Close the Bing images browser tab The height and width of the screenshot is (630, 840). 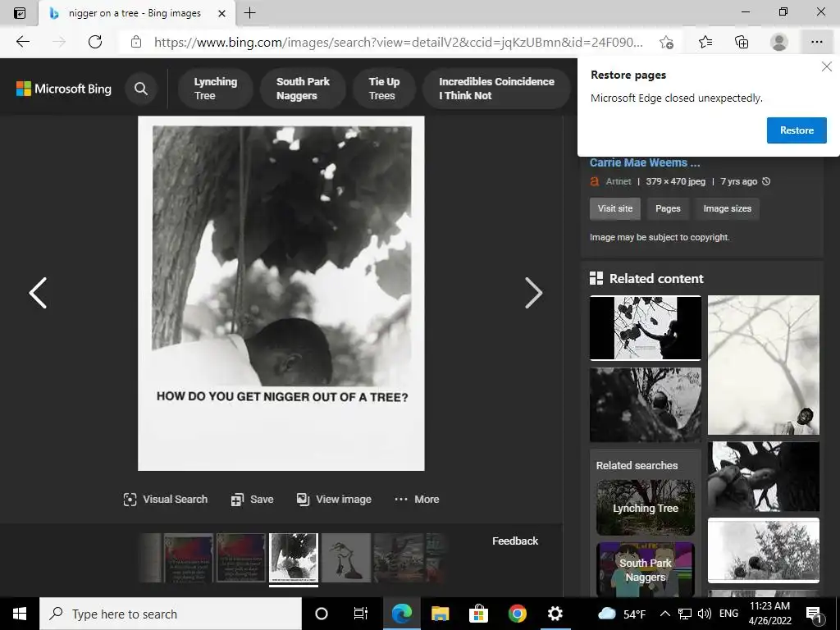[221, 13]
